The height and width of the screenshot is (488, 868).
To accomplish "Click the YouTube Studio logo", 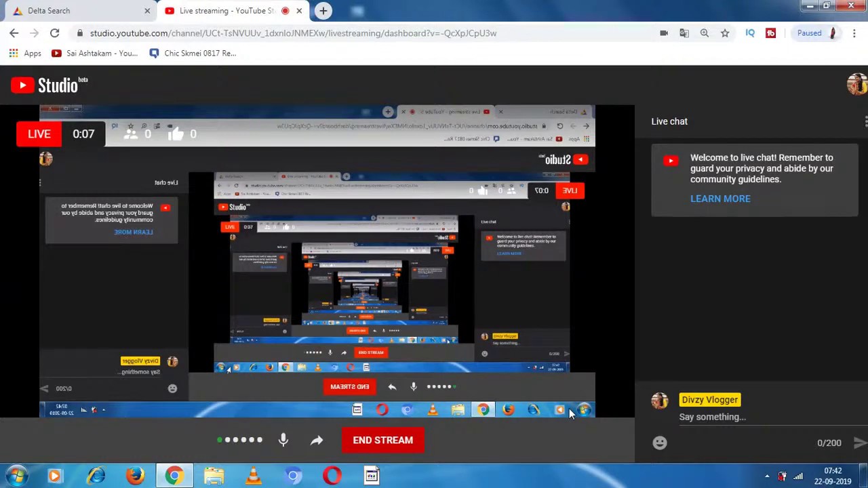I will pos(49,85).
